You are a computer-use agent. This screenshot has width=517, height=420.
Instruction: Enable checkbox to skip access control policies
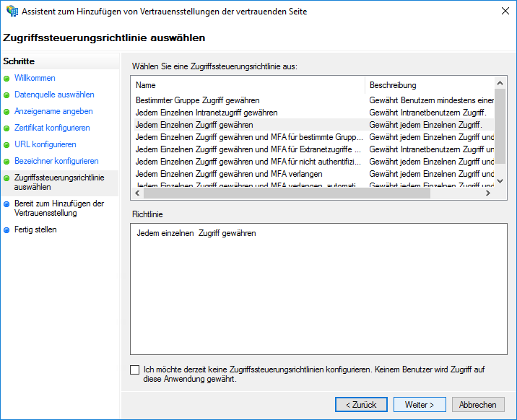135,369
